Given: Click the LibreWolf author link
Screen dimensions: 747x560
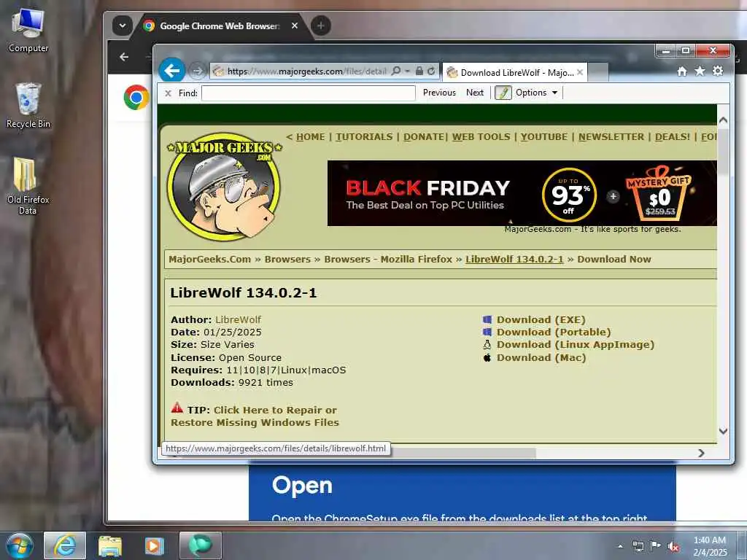Looking at the screenshot, I should pyautogui.click(x=239, y=319).
